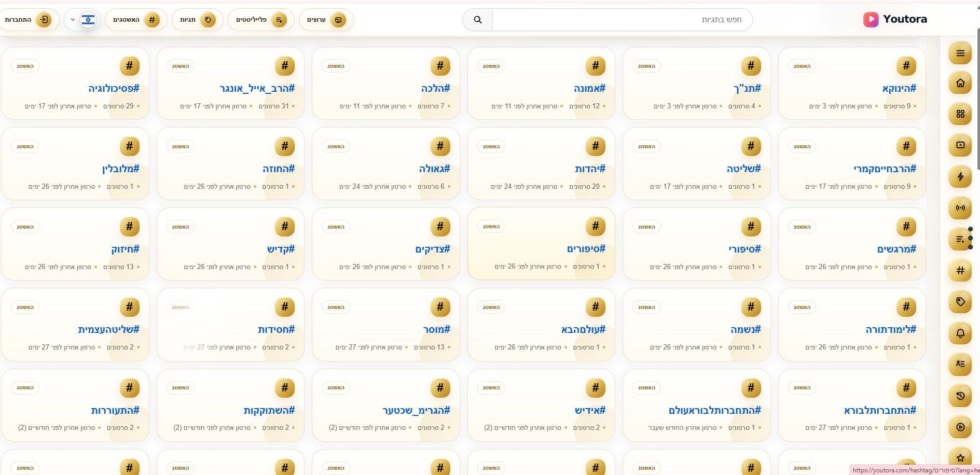The width and height of the screenshot is (980, 475).
Task: Open the tag icon in the sidebar
Action: (960, 301)
